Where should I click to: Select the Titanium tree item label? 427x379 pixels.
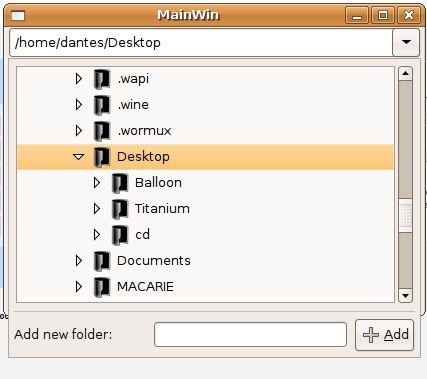(x=162, y=209)
